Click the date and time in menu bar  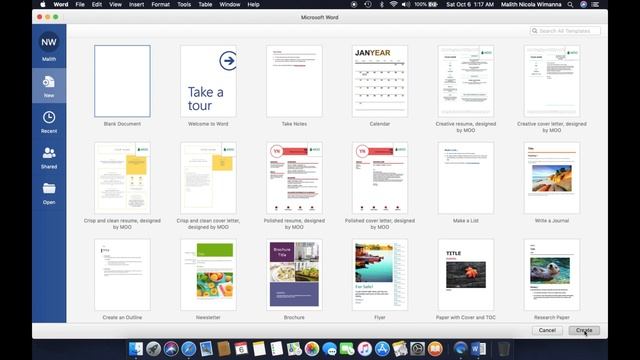click(x=470, y=4)
